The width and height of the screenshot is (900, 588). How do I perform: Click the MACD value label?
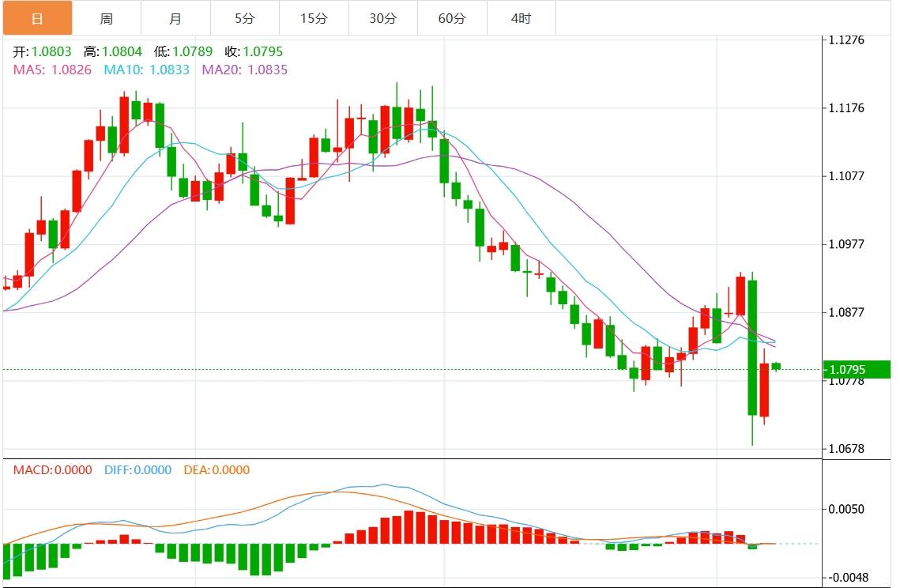click(52, 470)
